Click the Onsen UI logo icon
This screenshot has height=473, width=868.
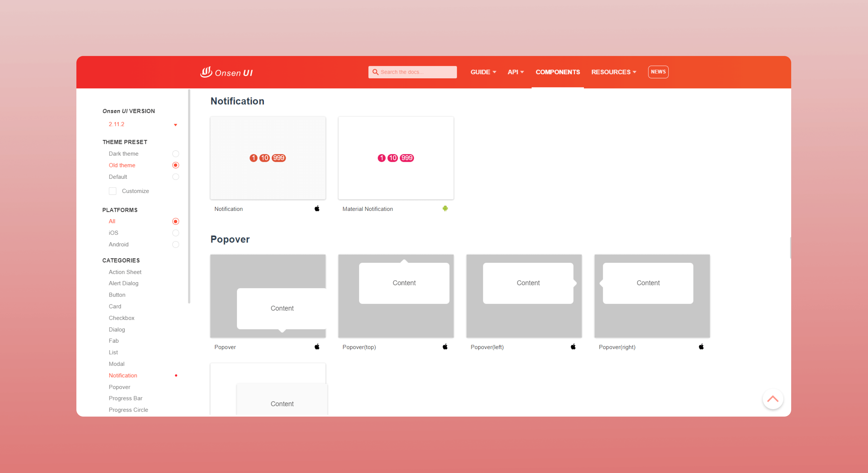point(207,72)
